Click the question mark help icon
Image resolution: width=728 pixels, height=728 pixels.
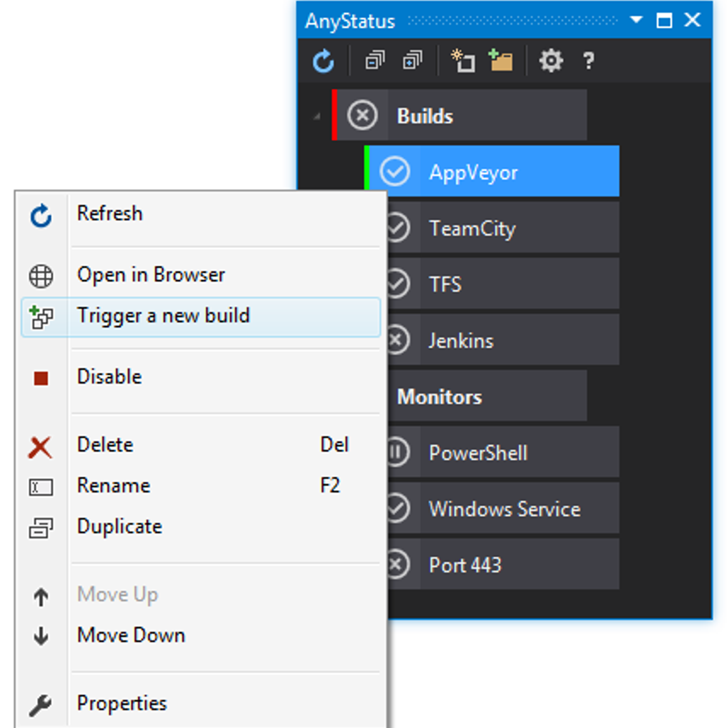tap(589, 61)
